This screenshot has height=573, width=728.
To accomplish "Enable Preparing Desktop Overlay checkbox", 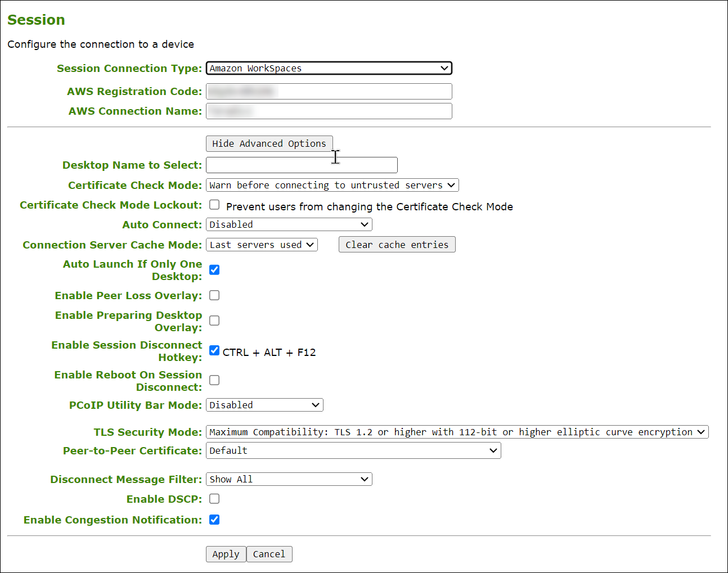I will tap(214, 321).
